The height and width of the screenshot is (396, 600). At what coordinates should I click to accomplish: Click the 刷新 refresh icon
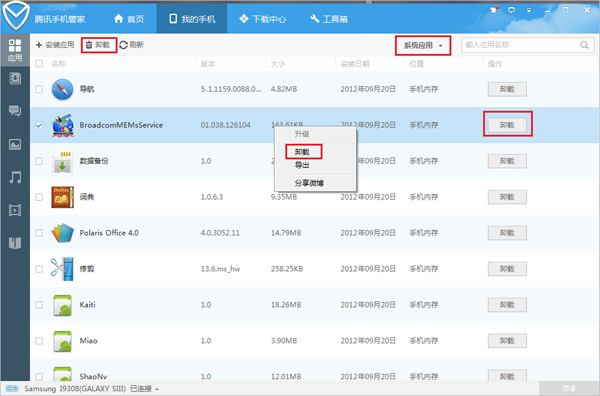(123, 45)
